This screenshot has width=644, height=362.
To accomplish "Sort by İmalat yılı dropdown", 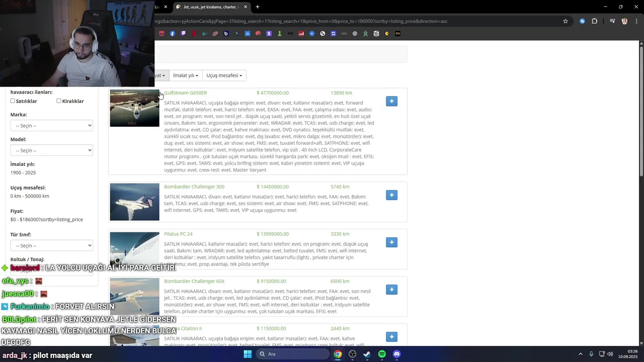I will click(186, 75).
